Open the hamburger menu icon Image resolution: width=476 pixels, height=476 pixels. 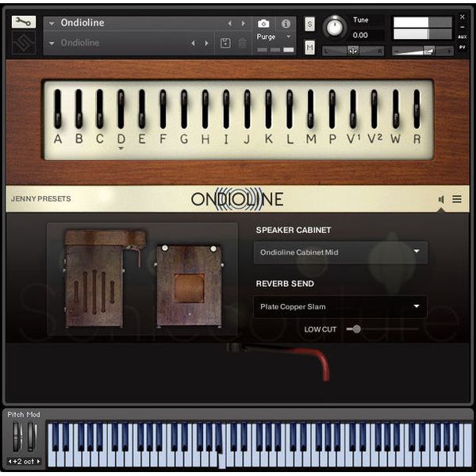[x=457, y=199]
